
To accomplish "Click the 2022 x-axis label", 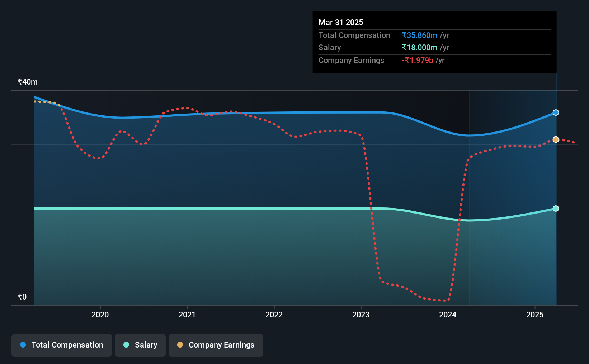I will click(274, 315).
